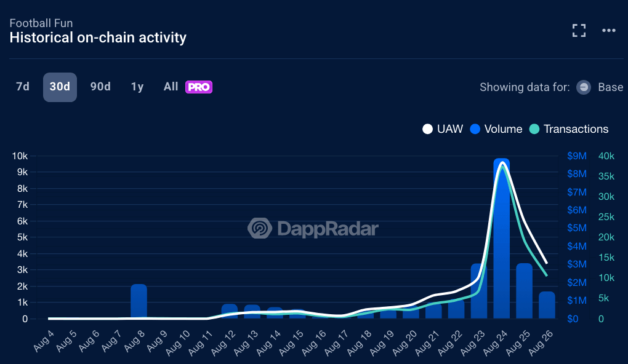Click the Historical on-chain activity title
The image size is (628, 364).
coord(98,38)
